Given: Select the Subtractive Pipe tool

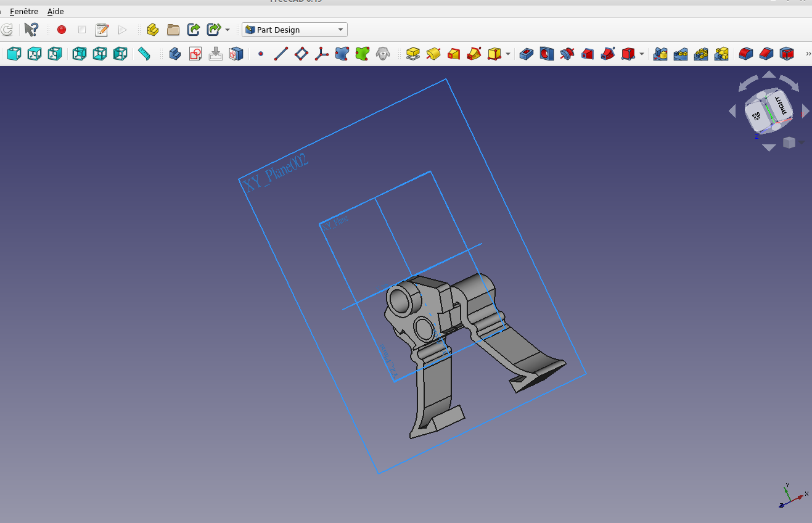Looking at the screenshot, I should click(608, 54).
